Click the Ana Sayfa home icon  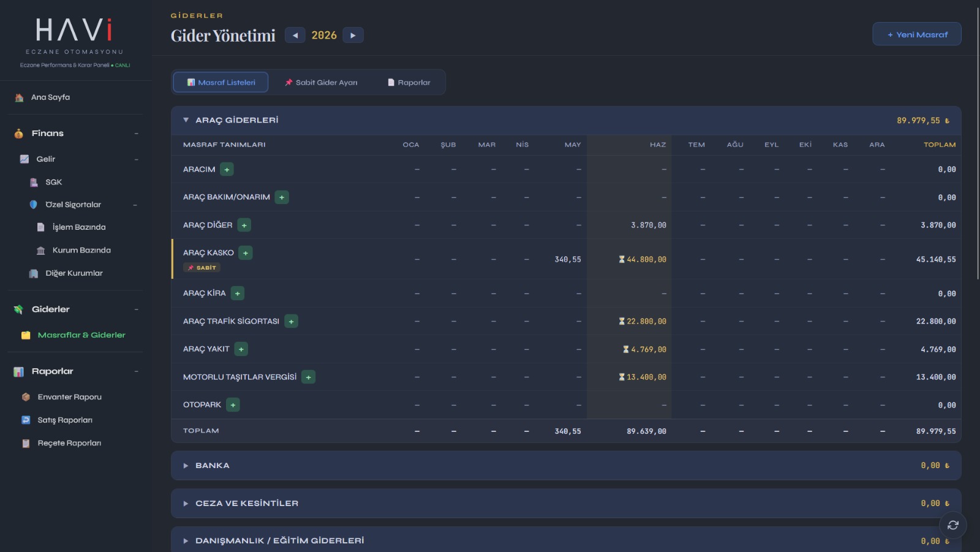pos(19,97)
